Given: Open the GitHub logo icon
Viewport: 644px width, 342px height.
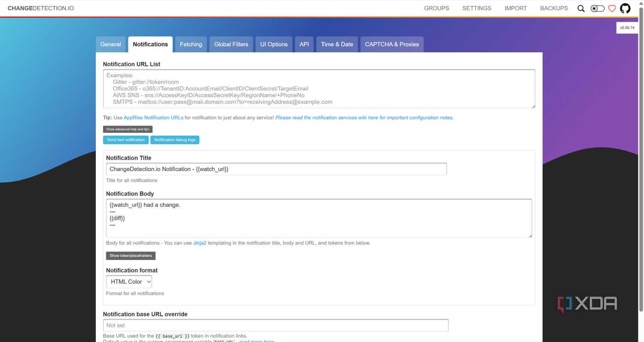Looking at the screenshot, I should click(x=625, y=8).
